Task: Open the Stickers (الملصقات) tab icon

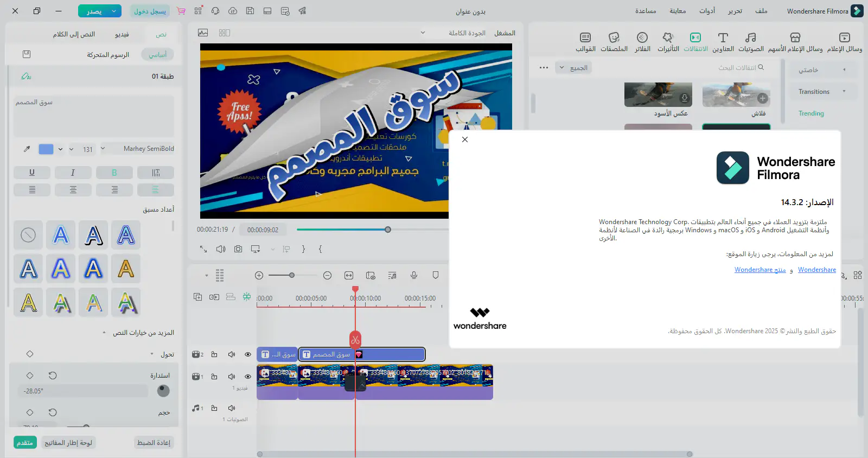Action: [x=614, y=37]
